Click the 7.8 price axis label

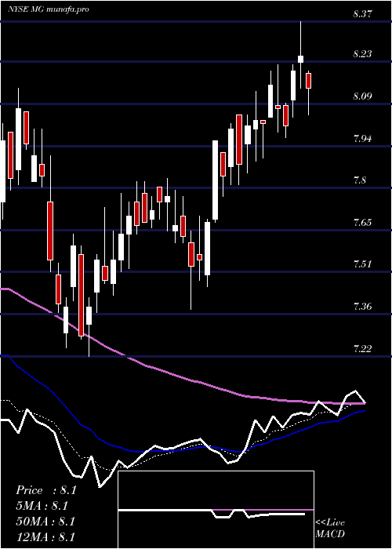pos(360,180)
